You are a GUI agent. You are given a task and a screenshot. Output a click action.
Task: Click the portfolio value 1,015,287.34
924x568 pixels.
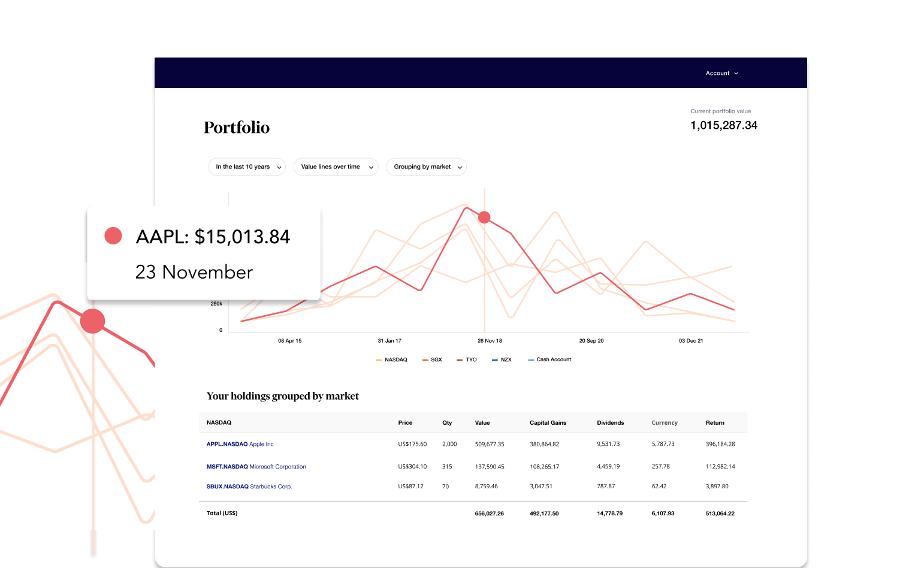(x=724, y=125)
